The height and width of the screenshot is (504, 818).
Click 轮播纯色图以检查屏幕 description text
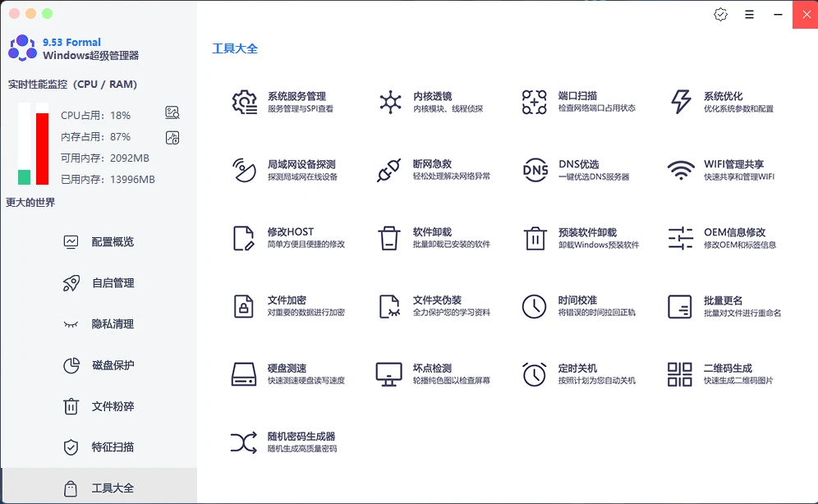pyautogui.click(x=452, y=381)
